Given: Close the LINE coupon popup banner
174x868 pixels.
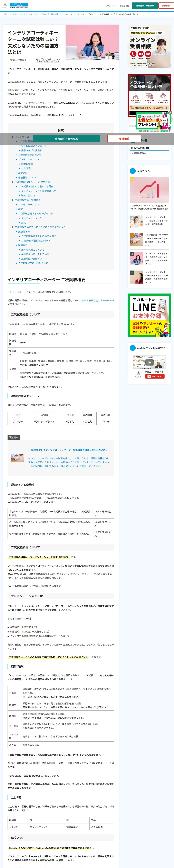Looking at the screenshot, I should pos(170,113).
